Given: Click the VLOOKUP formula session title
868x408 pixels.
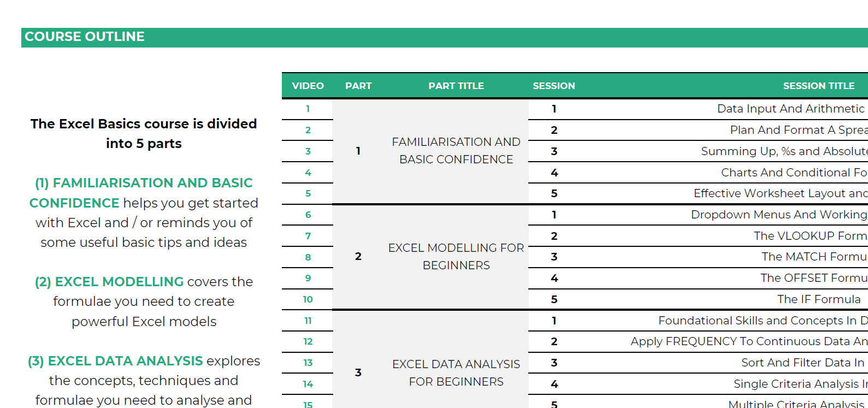Looking at the screenshot, I should click(x=810, y=236).
